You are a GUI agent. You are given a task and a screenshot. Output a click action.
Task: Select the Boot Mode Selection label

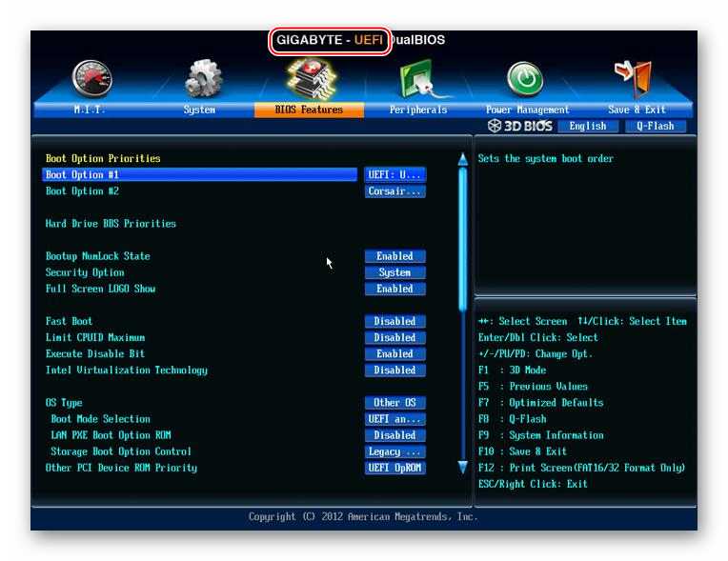click(100, 419)
